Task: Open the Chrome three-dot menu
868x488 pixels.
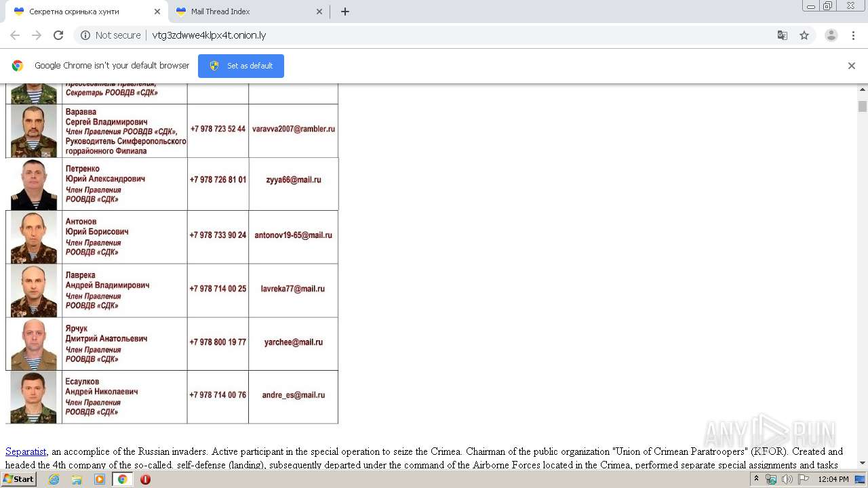Action: point(854,35)
